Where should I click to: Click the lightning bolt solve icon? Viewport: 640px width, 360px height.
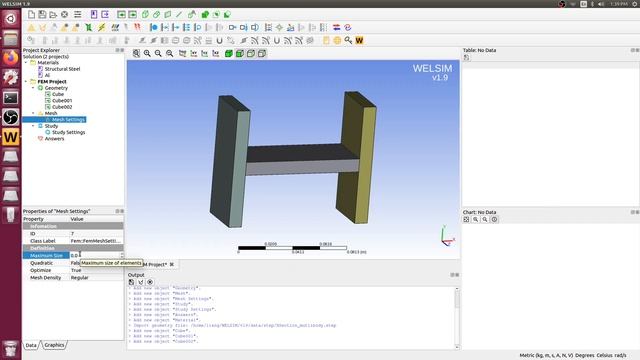(x=102, y=28)
